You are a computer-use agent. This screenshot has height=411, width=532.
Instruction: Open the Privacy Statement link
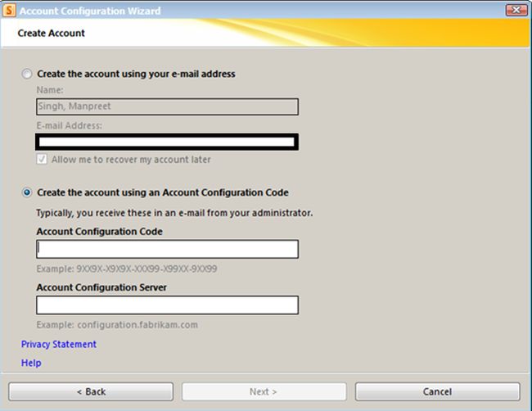(x=59, y=344)
